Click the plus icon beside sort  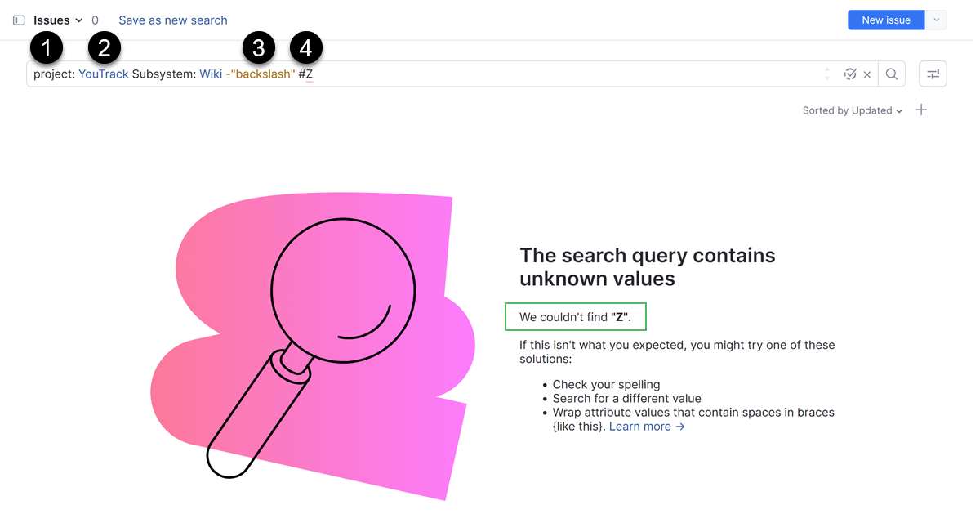coord(921,110)
